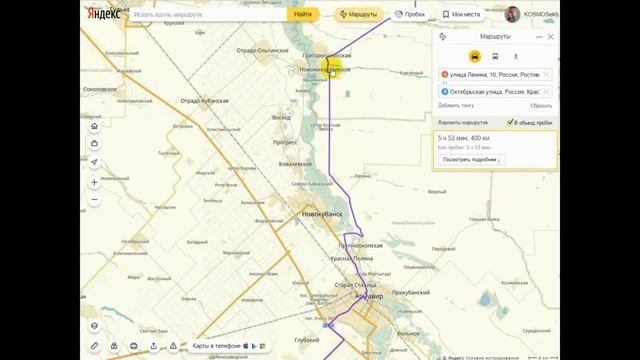Click the Условия использования link
640x360 pixels.
tap(492, 358)
